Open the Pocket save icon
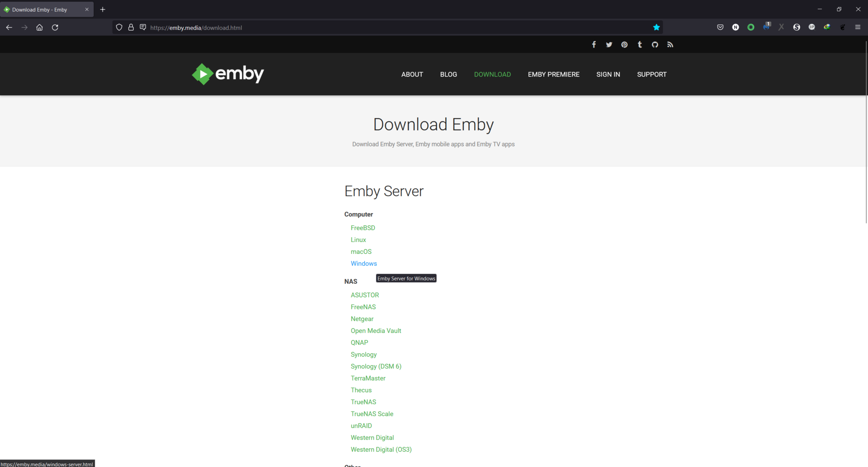 point(720,27)
